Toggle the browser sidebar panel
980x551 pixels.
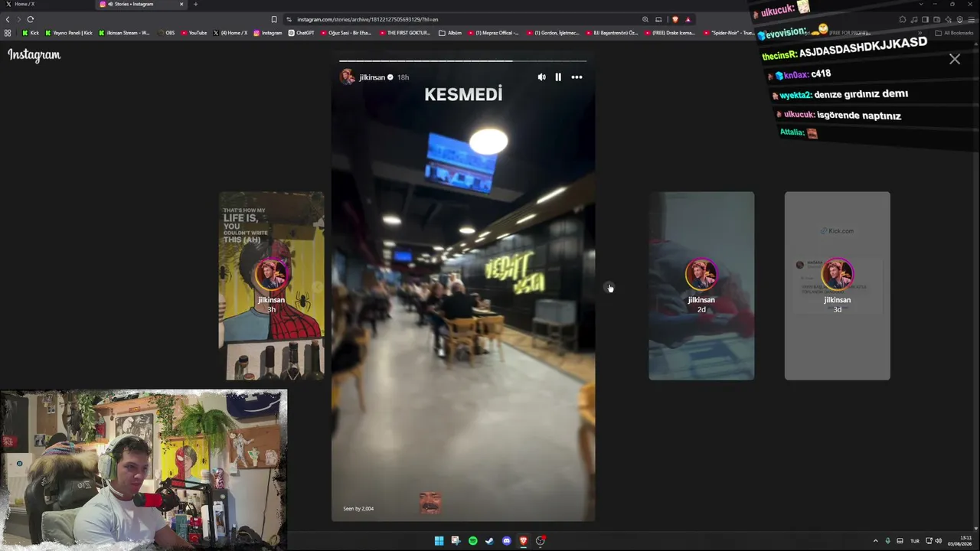(x=925, y=19)
